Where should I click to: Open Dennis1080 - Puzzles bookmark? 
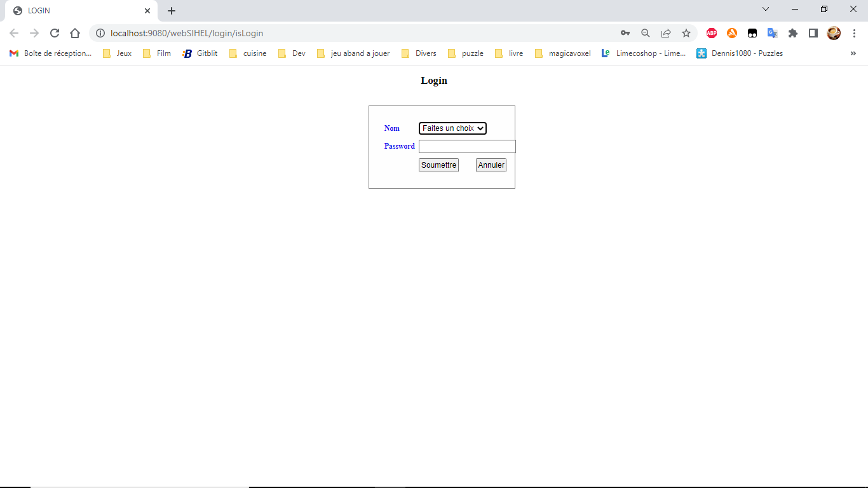click(x=740, y=53)
